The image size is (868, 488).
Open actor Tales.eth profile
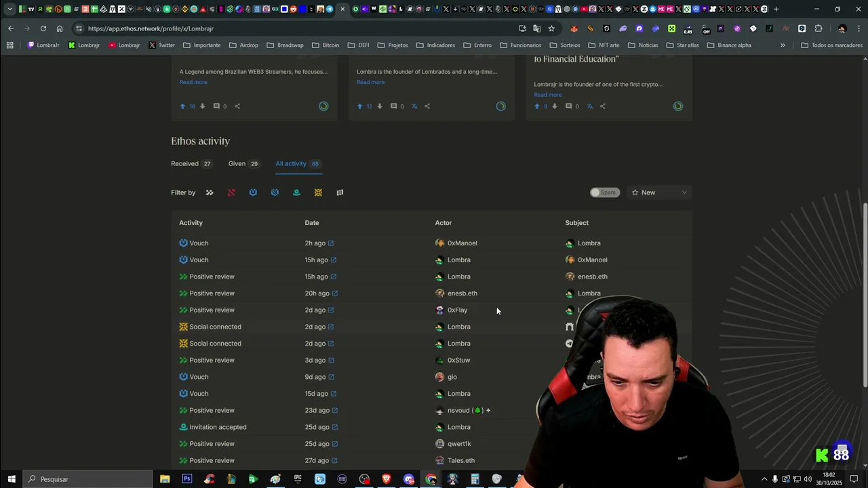(x=455, y=461)
